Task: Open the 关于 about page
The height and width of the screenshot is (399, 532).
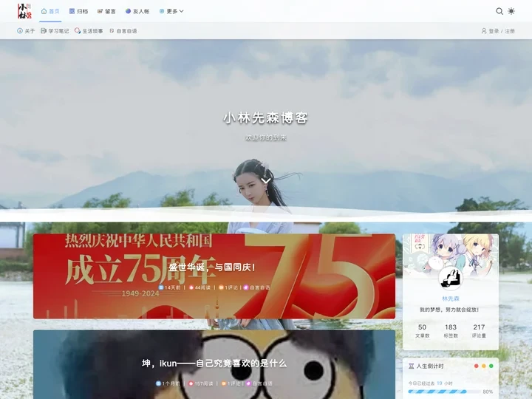Action: click(26, 31)
